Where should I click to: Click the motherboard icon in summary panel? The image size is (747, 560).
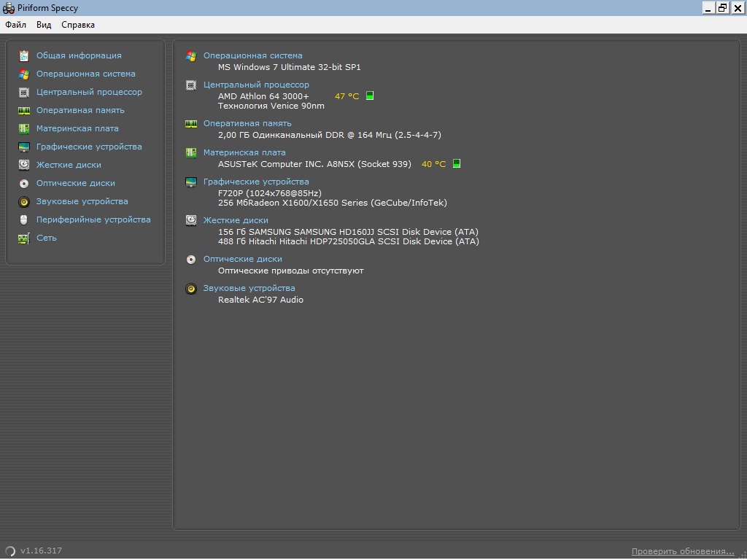pos(191,153)
